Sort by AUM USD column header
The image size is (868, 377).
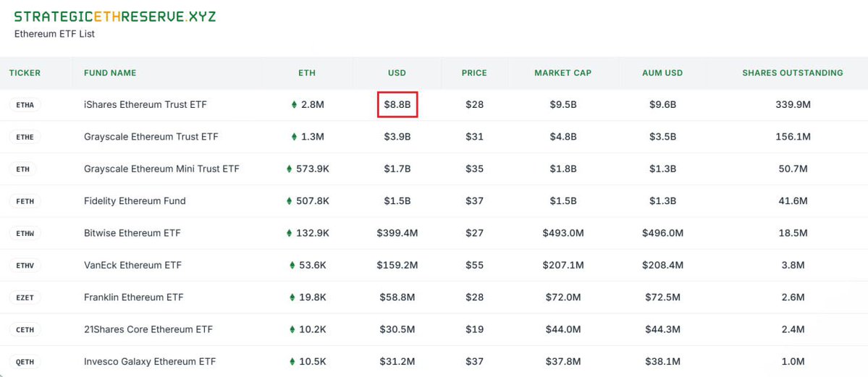[662, 73]
